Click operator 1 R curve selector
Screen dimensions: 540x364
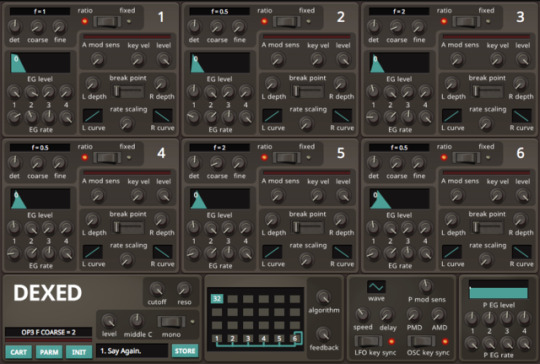163,116
